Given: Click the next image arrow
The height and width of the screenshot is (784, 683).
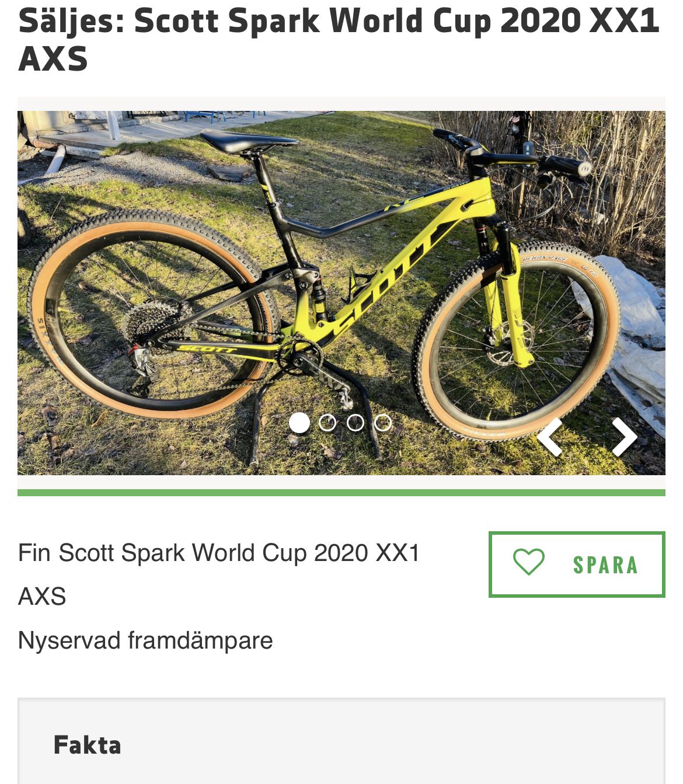Looking at the screenshot, I should (624, 437).
